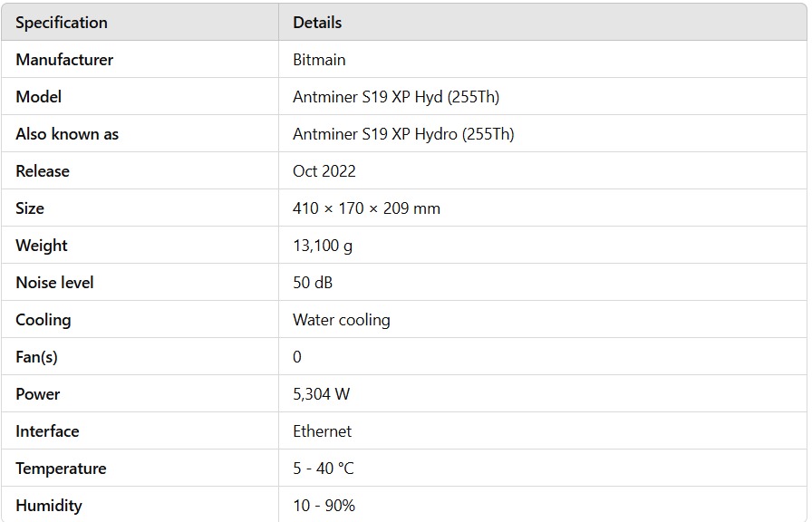
Task: Click the 410 × 170 × 209 mm size
Action: coord(366,208)
